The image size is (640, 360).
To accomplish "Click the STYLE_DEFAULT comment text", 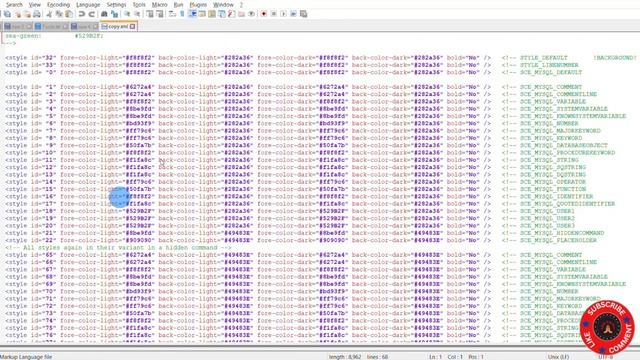I will (544, 58).
